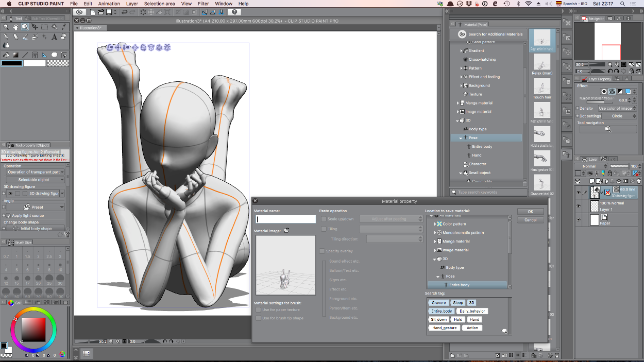The width and height of the screenshot is (644, 362).
Task: Hide the Paper layer
Action: (579, 219)
